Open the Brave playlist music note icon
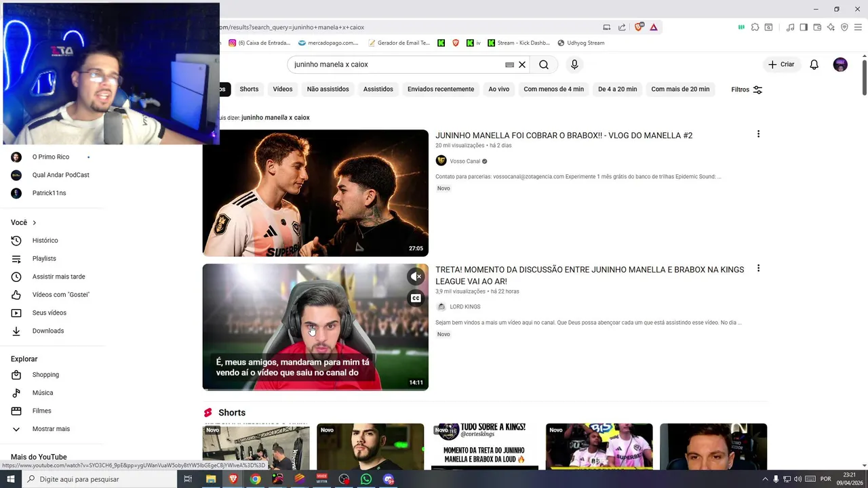Screen dimensions: 868x488 [790, 27]
